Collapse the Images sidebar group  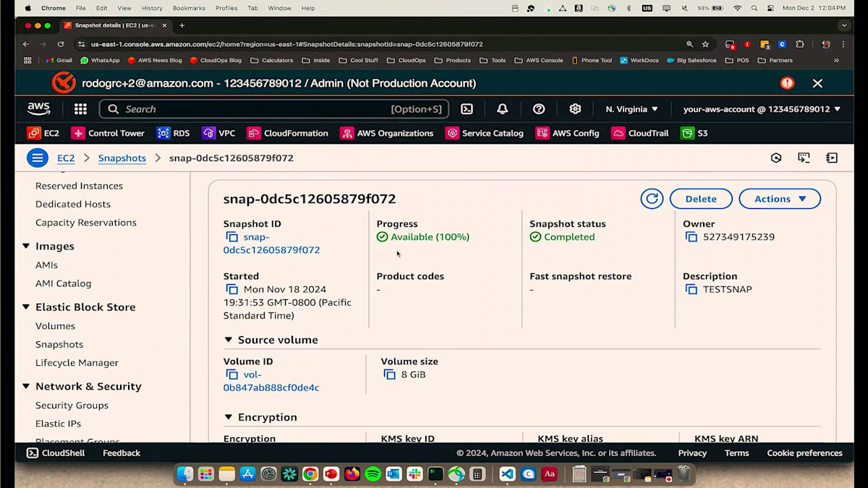tap(26, 247)
